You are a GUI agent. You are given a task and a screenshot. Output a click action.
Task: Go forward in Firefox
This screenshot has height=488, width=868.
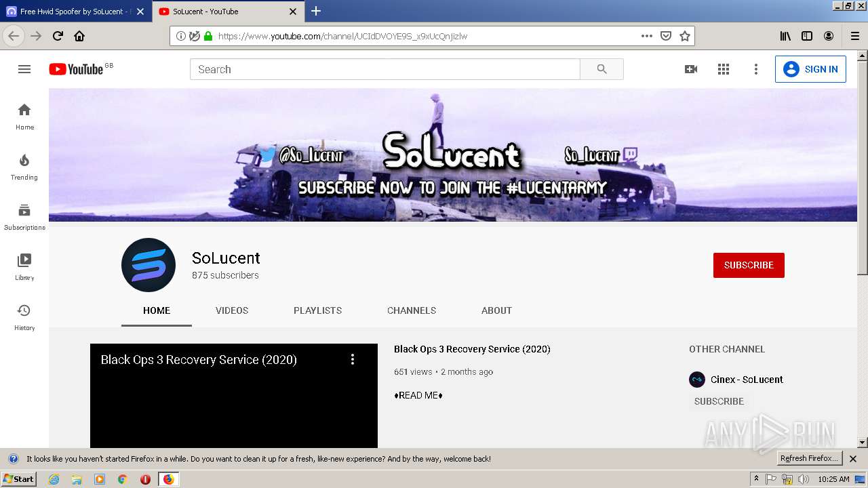coord(36,36)
